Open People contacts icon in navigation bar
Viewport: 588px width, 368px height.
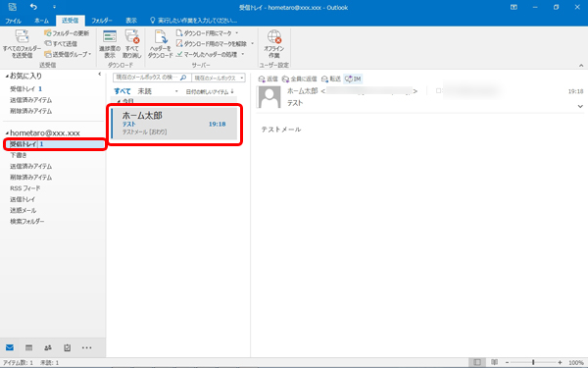[48, 347]
